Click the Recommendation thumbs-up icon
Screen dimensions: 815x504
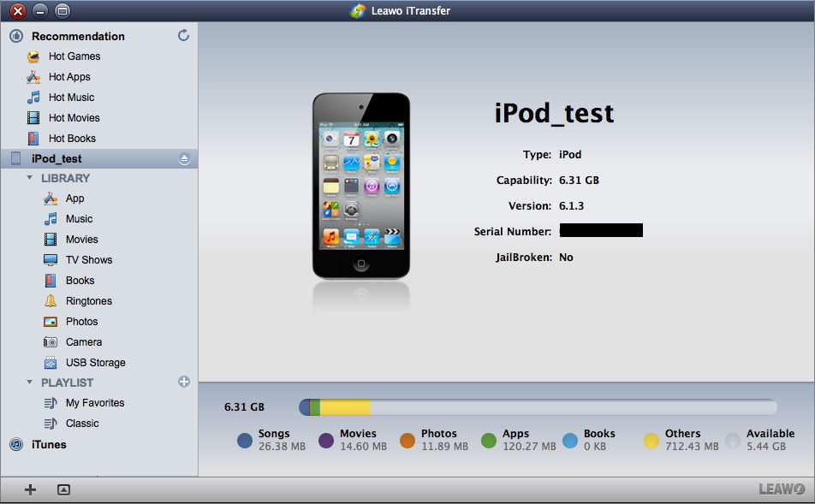click(16, 36)
